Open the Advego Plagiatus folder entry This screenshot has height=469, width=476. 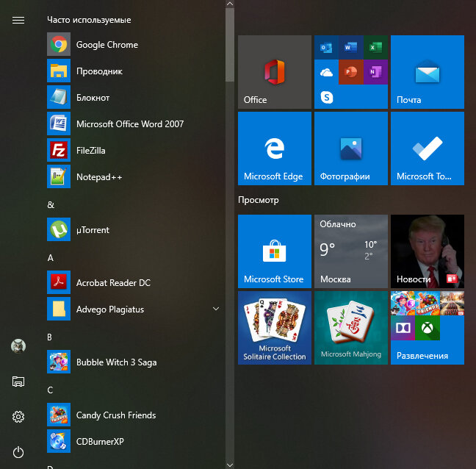pyautogui.click(x=134, y=309)
